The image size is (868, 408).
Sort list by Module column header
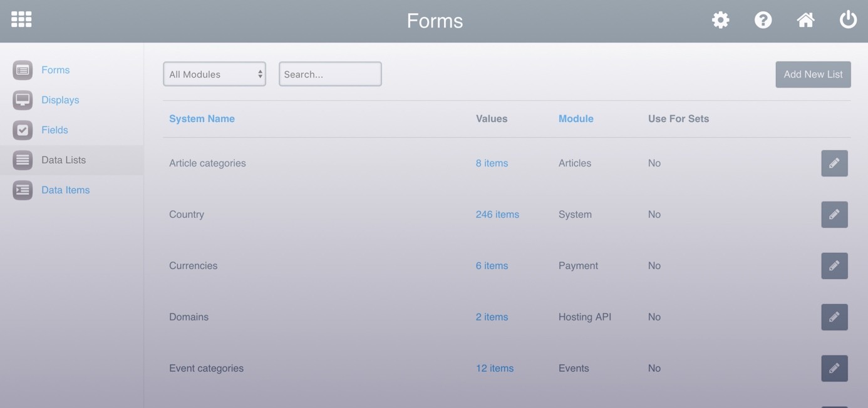point(576,119)
